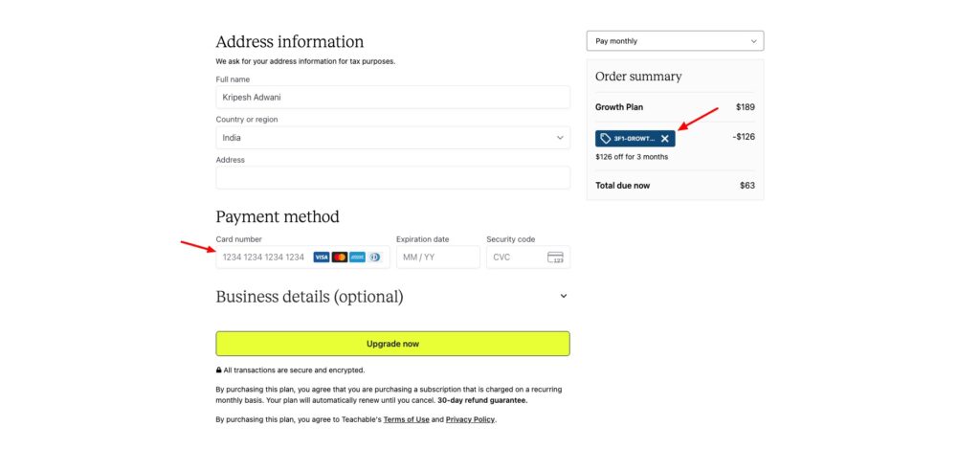Click the Diners Club logo
This screenshot has width=980, height=449.
pyautogui.click(x=374, y=258)
